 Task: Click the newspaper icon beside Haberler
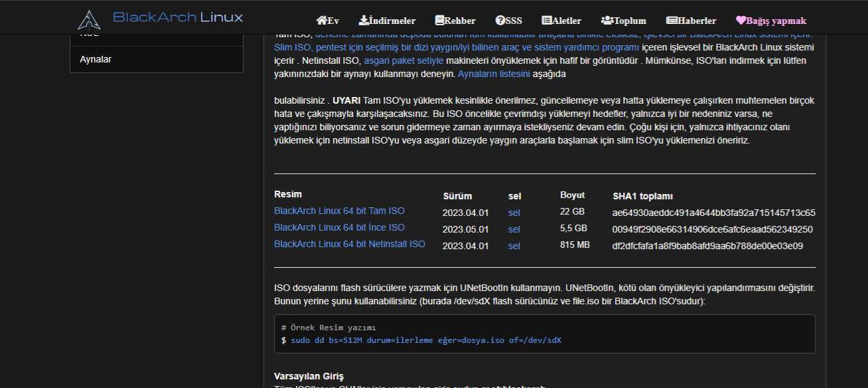click(x=672, y=21)
